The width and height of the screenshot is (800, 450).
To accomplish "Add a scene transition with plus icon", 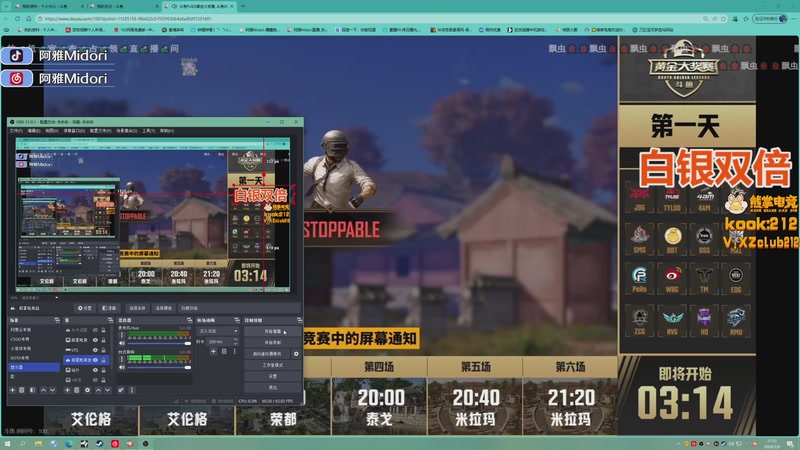I will pyautogui.click(x=213, y=352).
